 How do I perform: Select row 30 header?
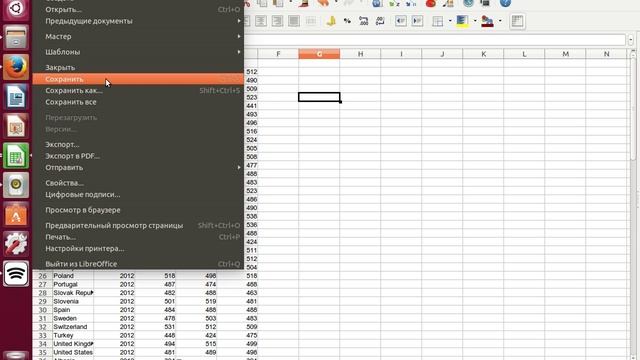pos(42,310)
